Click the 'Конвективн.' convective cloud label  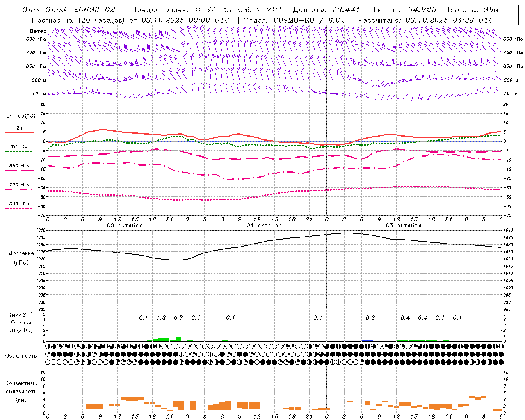click(21, 383)
